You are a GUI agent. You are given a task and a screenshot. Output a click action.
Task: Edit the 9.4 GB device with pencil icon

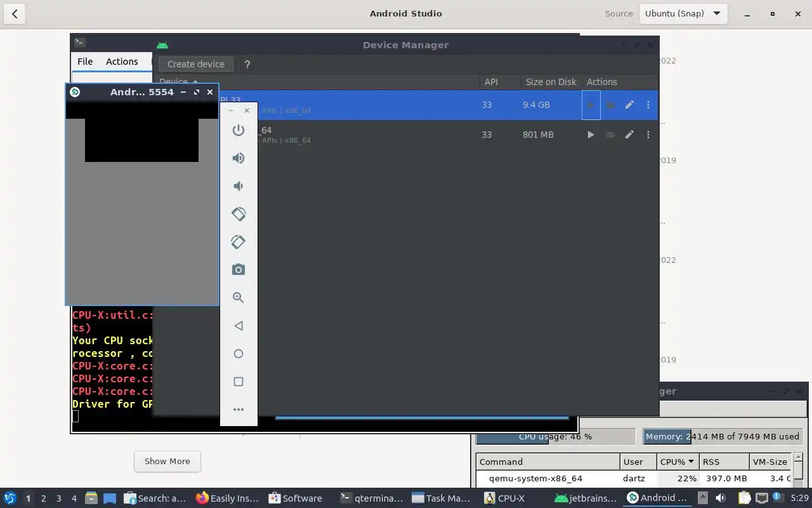(629, 105)
